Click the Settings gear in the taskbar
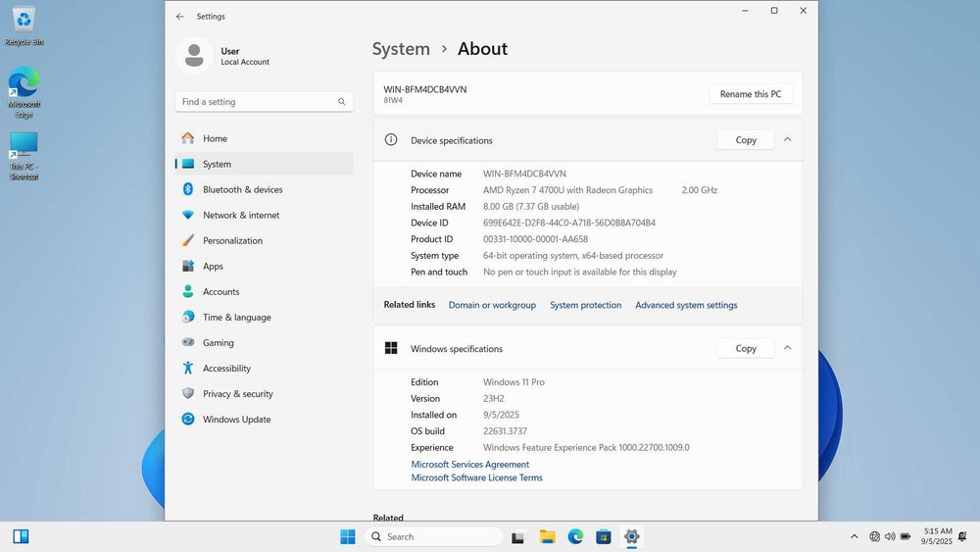 click(x=632, y=536)
